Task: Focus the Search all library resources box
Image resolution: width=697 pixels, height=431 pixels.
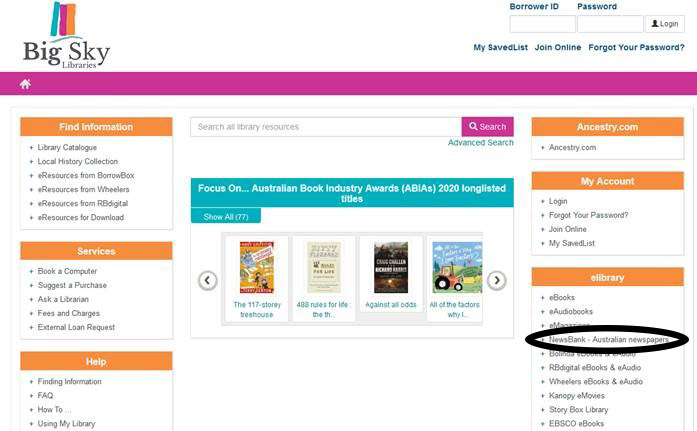Action: coord(326,127)
